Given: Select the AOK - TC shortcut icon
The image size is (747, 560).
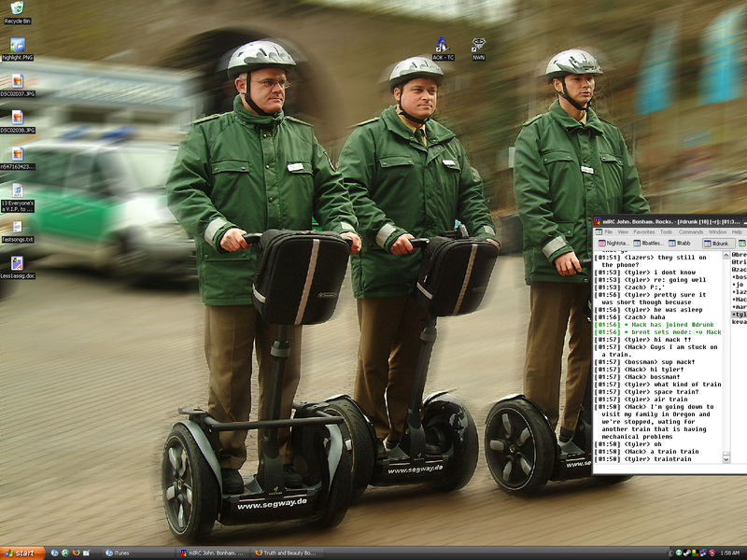Looking at the screenshot, I should 443,49.
